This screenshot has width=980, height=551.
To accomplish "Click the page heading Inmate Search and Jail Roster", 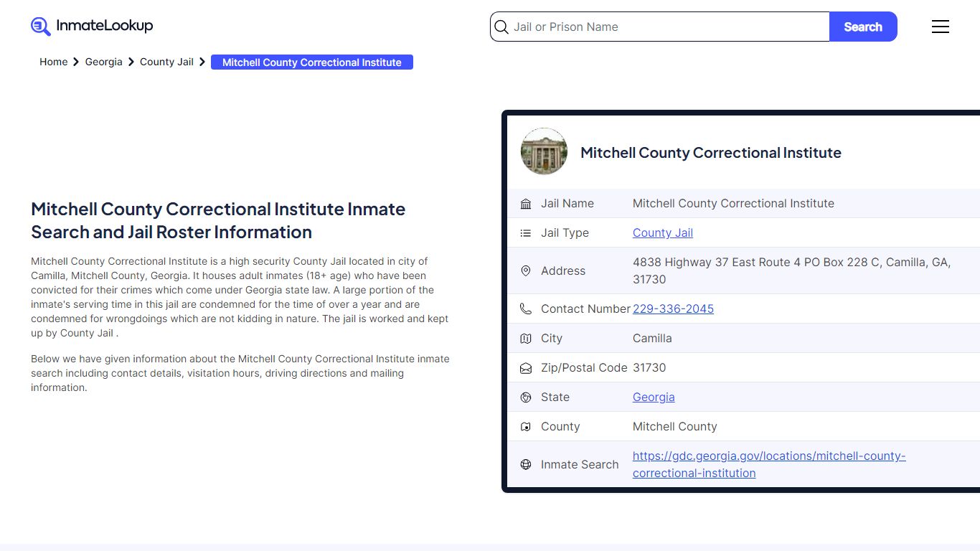I will click(218, 220).
